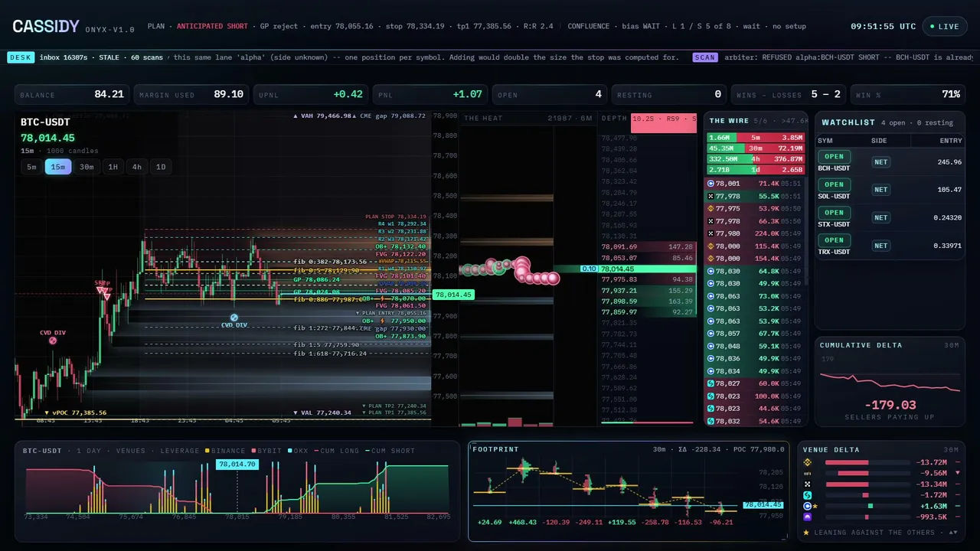Select the 15m timeframe button
Viewport: 980px width, 551px height.
(58, 167)
